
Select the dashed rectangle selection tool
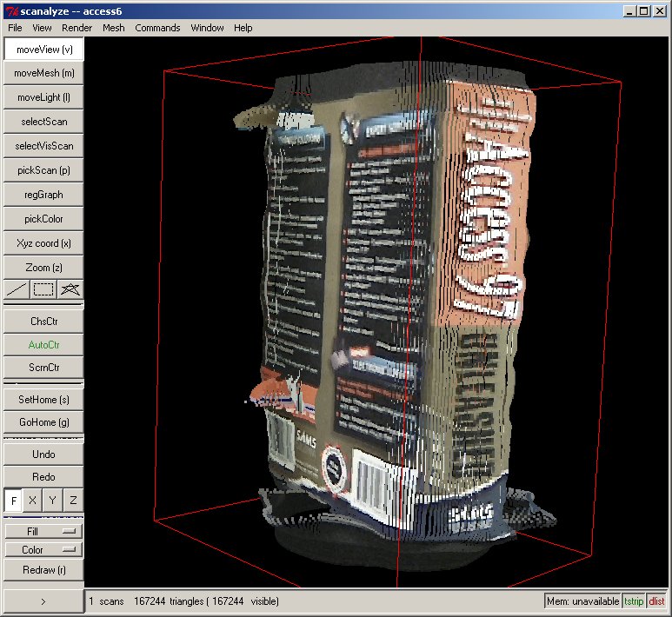pos(43,289)
